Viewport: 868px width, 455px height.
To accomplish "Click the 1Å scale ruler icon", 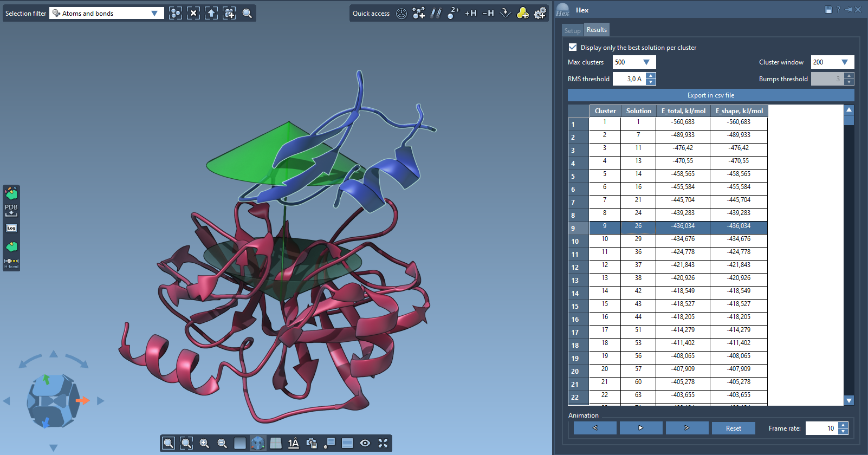I will [x=294, y=443].
